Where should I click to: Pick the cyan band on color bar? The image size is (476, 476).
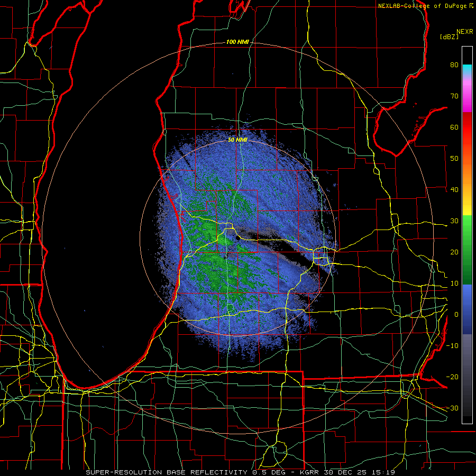coord(467,70)
